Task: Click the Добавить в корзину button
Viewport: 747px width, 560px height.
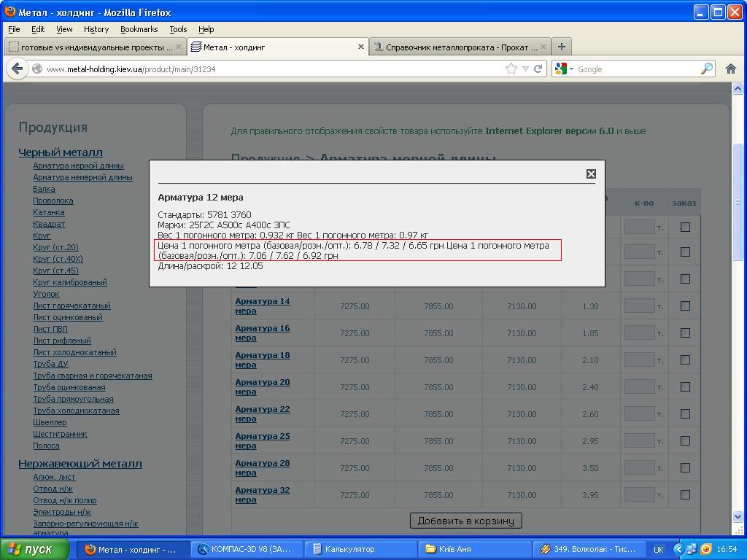Action: point(466,521)
